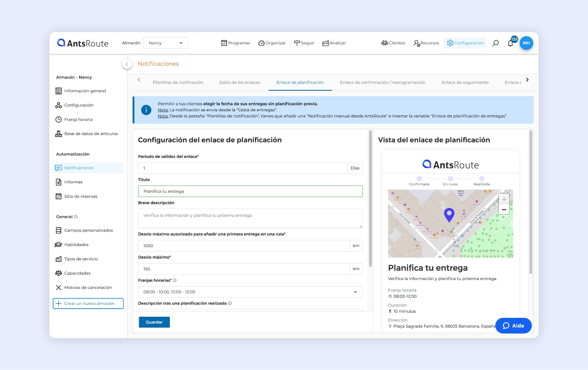This screenshot has height=370, width=588.
Task: Expand the Franjas horarias dropdown
Action: pyautogui.click(x=355, y=292)
